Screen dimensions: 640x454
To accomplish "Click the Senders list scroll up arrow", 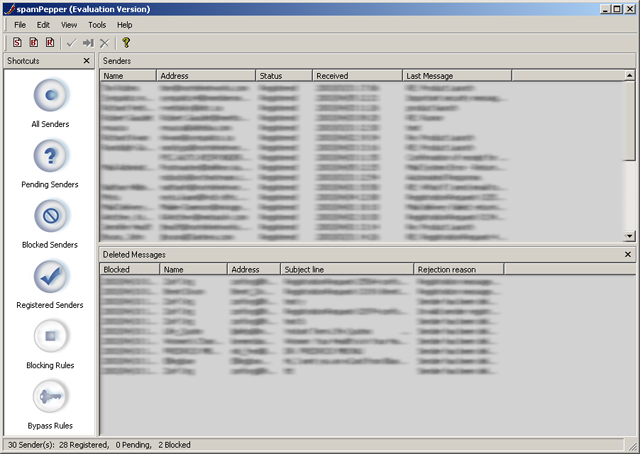I will point(630,75).
